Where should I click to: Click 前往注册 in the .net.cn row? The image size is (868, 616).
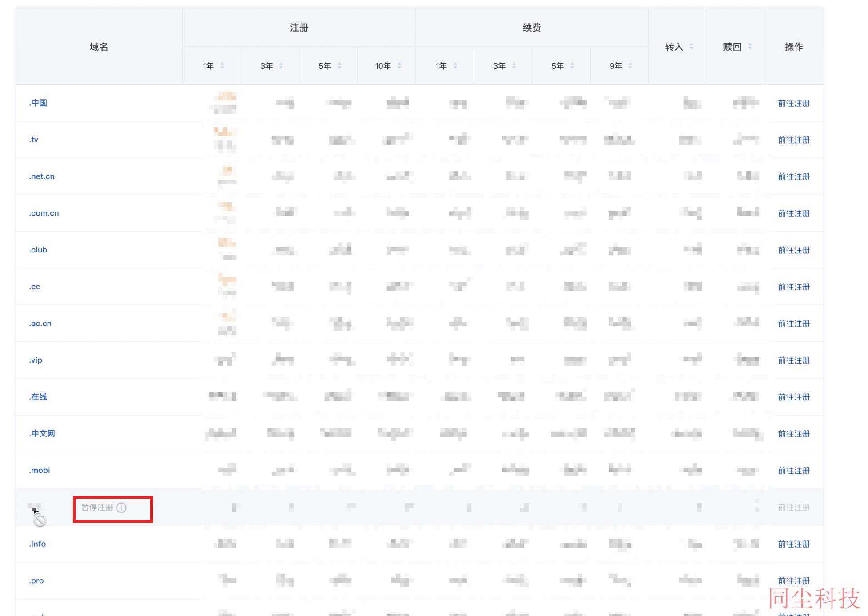point(794,177)
